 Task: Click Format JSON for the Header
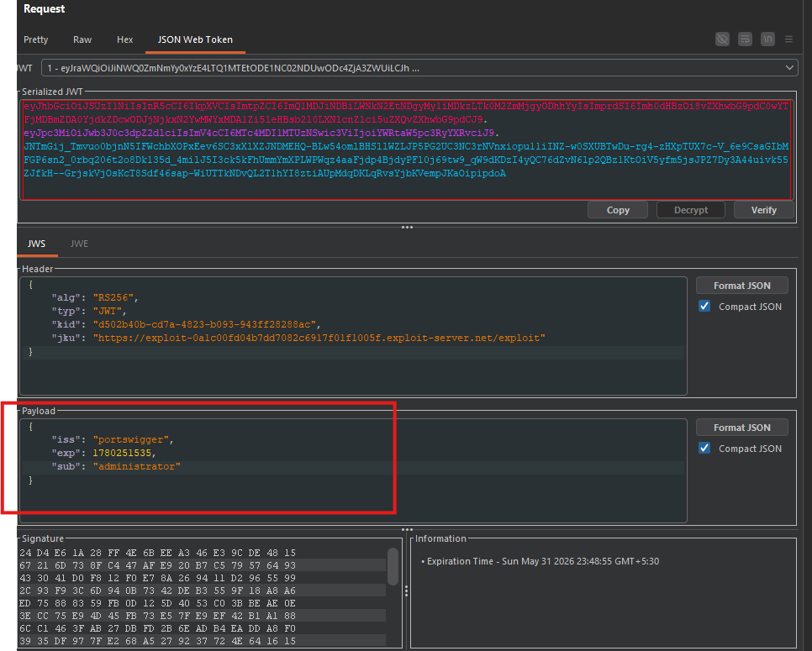pyautogui.click(x=742, y=286)
